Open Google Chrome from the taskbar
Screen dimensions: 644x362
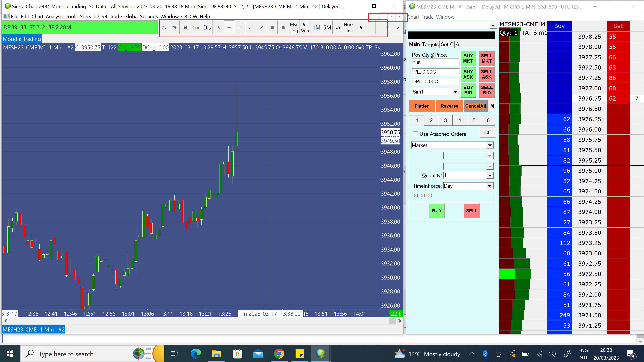tap(279, 354)
